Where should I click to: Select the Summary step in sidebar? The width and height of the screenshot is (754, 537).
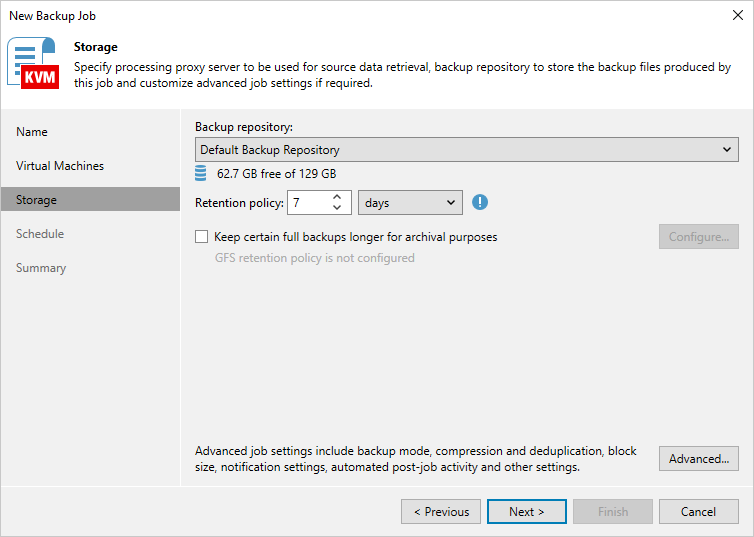[x=41, y=268]
